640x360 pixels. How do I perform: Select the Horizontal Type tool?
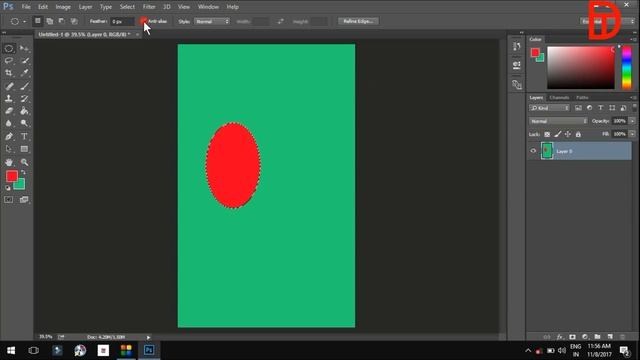pyautogui.click(x=24, y=136)
